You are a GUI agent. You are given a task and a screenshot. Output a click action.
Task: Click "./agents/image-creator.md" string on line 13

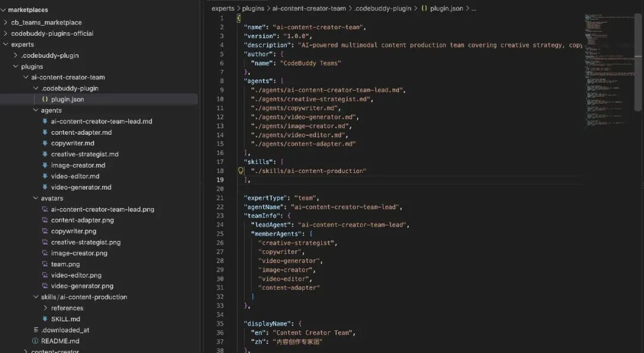click(300, 126)
